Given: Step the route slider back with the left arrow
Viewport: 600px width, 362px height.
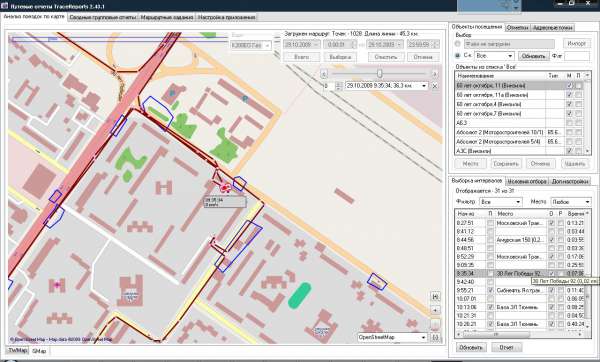Looking at the screenshot, I should 324,73.
